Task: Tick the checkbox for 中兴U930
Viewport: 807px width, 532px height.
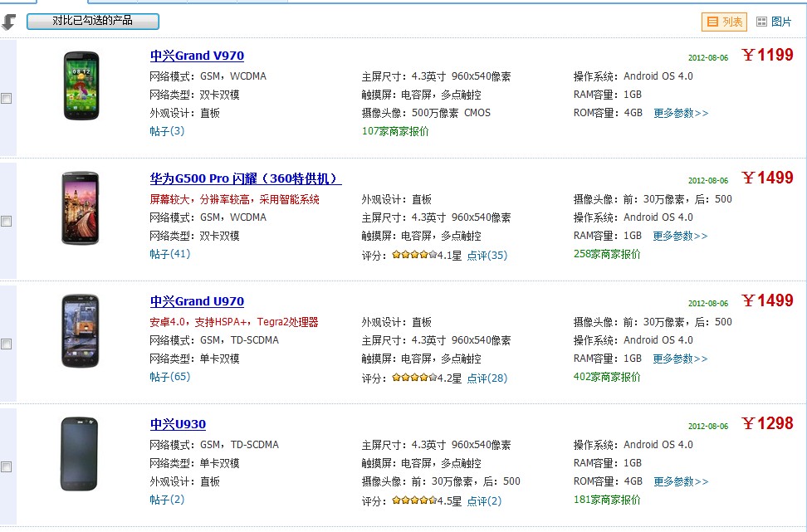Action: (x=6, y=467)
